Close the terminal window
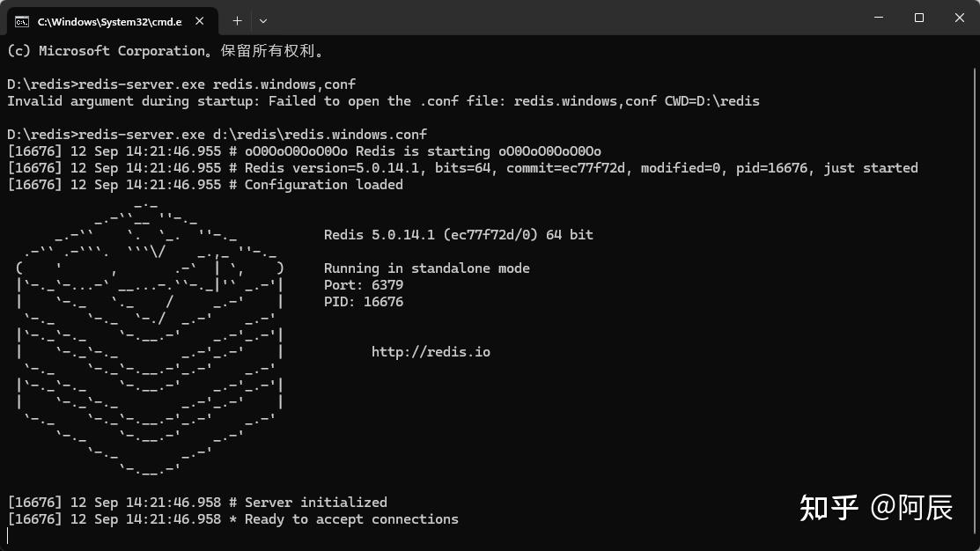The image size is (980, 551). [x=959, y=18]
